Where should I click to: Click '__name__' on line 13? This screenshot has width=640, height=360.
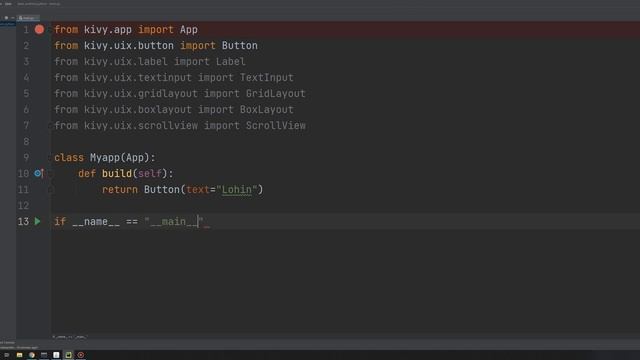(x=96, y=222)
